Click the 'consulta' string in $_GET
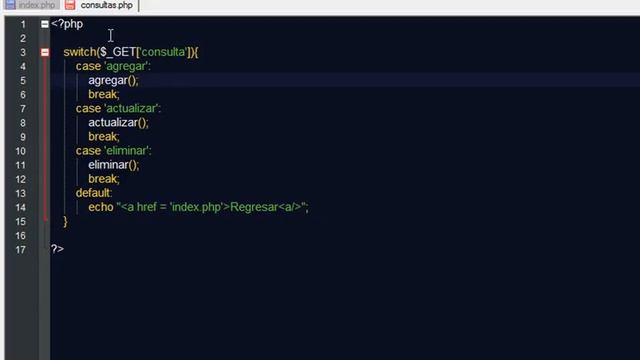The image size is (640, 360). (163, 52)
